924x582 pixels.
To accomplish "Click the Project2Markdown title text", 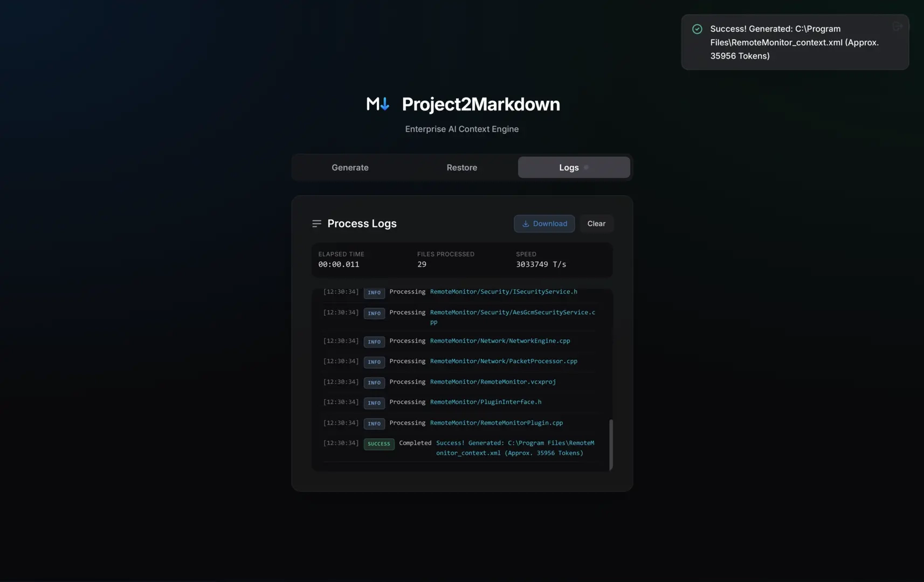I will (481, 105).
